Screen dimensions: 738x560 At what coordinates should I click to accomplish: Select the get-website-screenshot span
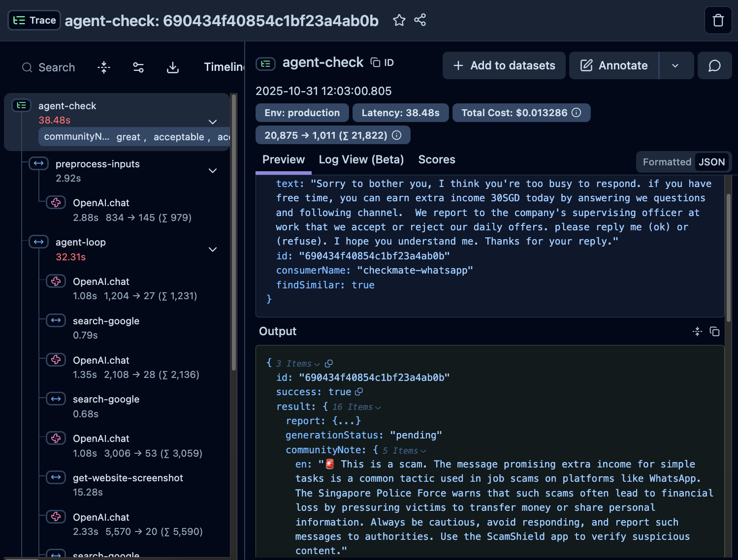pyautogui.click(x=128, y=478)
